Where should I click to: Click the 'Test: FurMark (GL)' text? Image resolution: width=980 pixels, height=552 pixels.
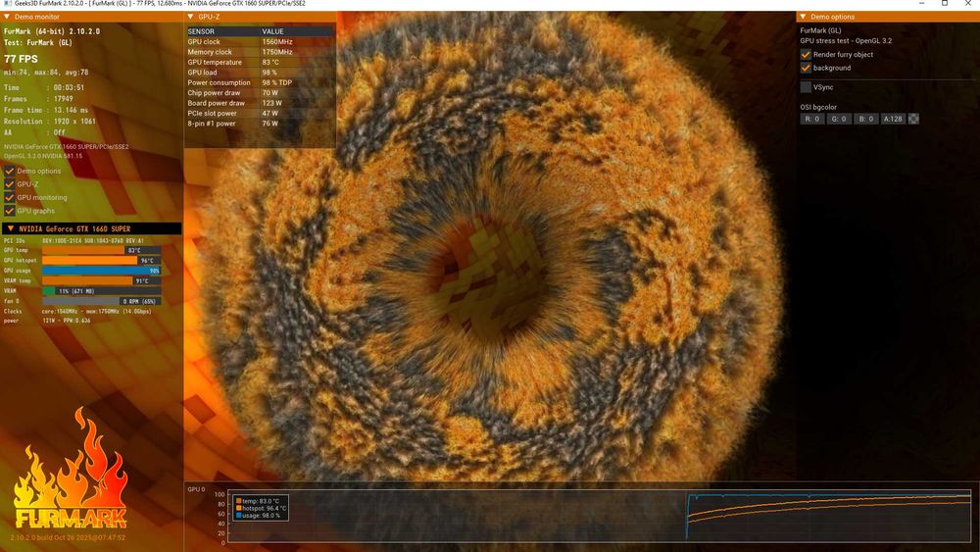pos(38,42)
